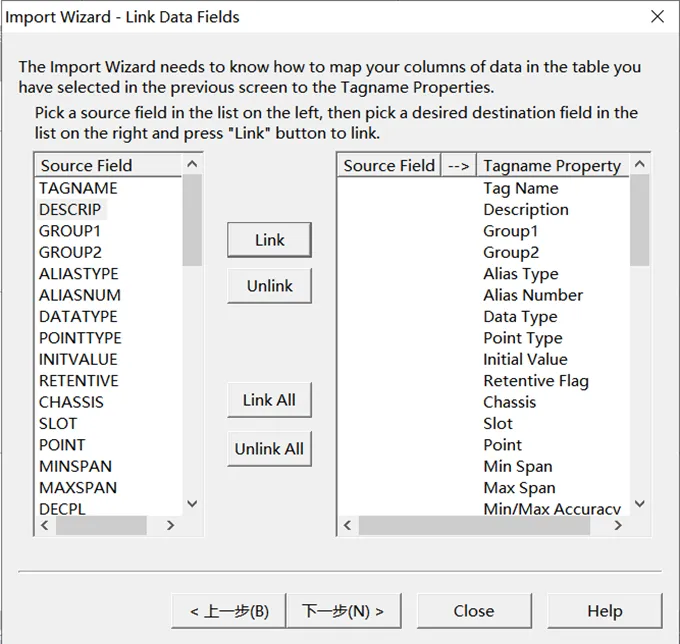
Task: Click left arrow of left list horizontal scrollbar
Action: (44, 526)
